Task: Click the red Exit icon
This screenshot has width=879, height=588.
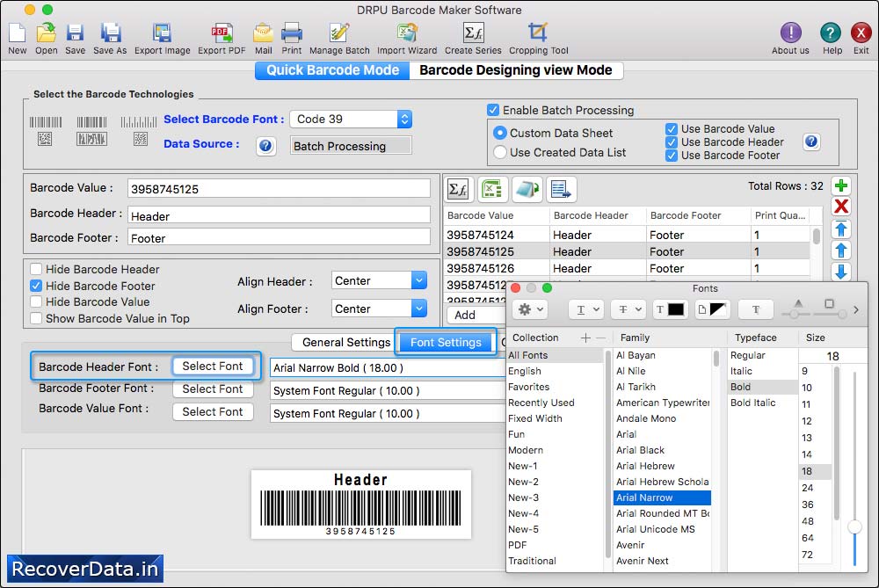Action: pyautogui.click(x=861, y=33)
